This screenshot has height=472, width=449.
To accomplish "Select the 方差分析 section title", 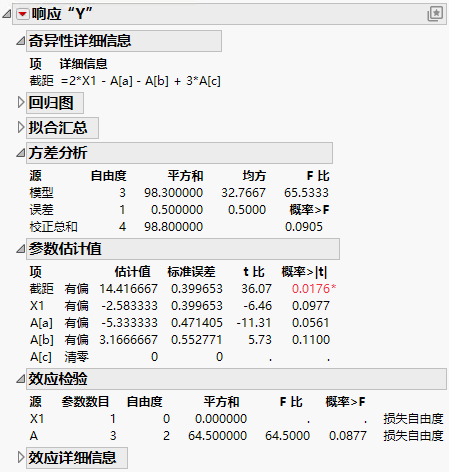I will click(58, 153).
